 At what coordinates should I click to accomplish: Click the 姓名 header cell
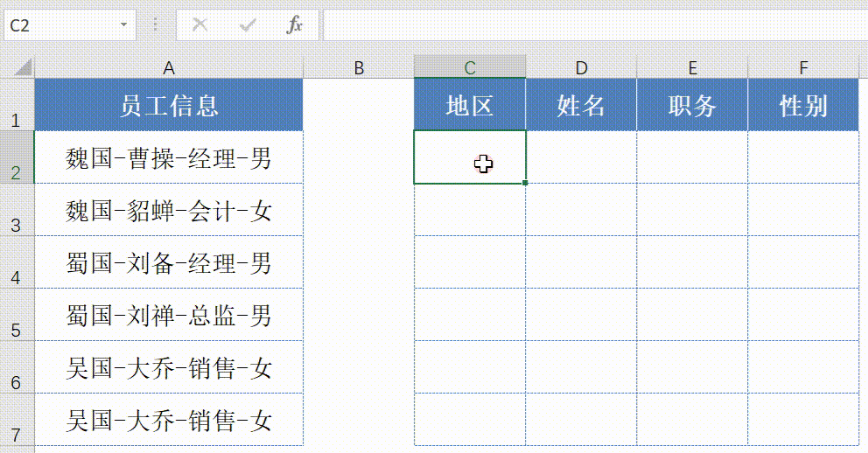pyautogui.click(x=581, y=106)
